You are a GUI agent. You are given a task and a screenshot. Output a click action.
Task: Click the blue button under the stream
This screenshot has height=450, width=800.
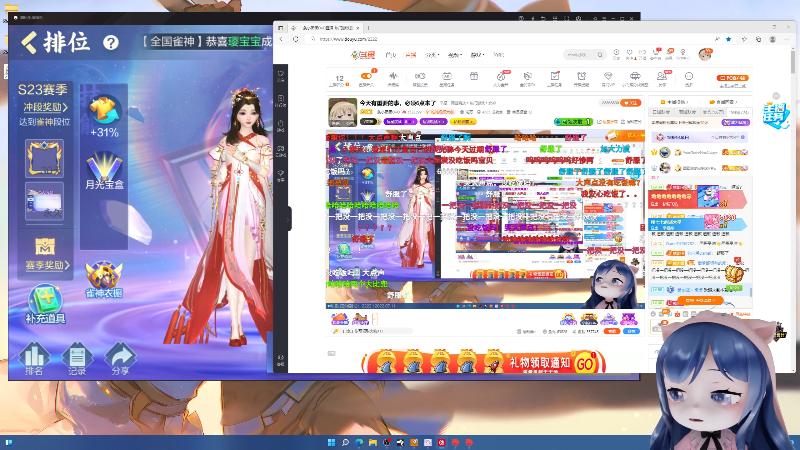click(631, 331)
